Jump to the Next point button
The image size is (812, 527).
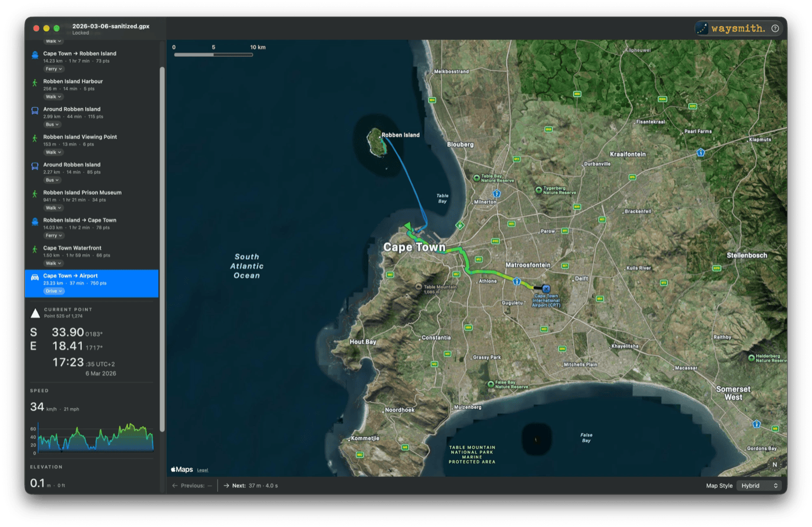click(251, 486)
